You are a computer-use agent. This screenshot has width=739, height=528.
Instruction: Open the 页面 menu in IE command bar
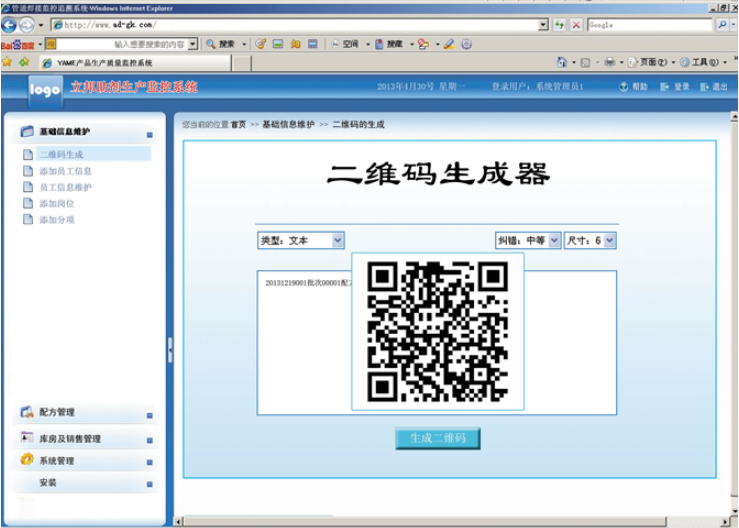(651, 62)
